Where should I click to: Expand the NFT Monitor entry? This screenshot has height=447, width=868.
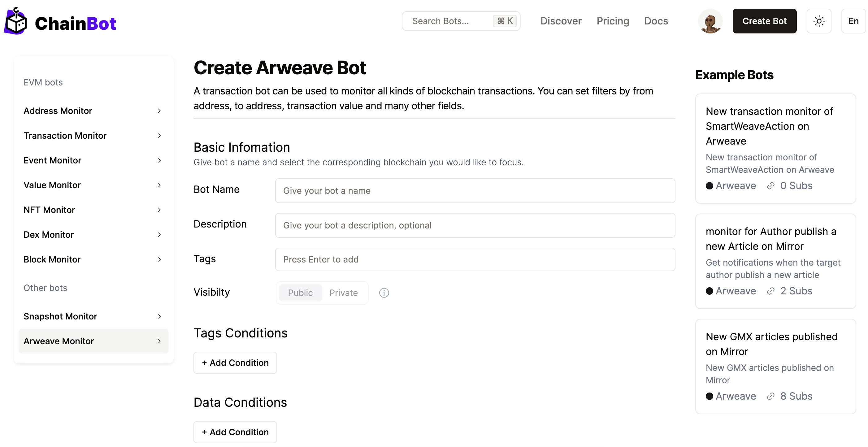pos(93,210)
